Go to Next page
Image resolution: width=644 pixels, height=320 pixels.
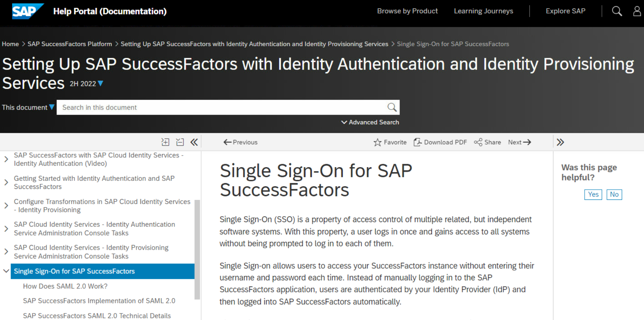[520, 142]
